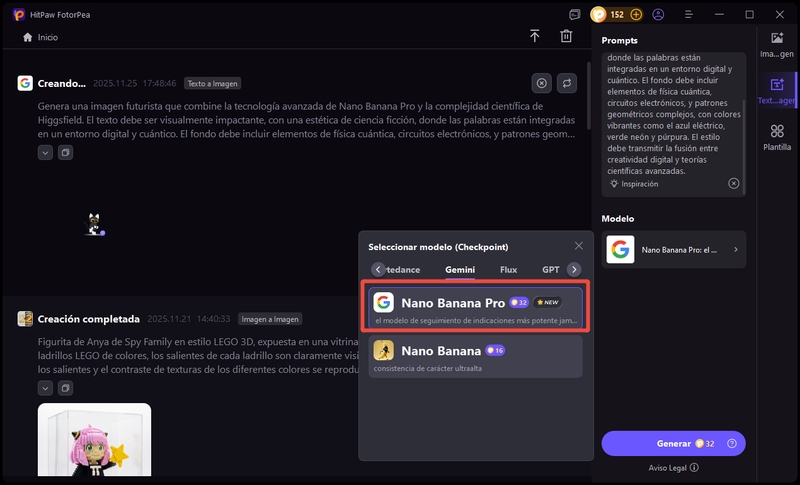Click the HitPaw FotorPea app logo

[19, 15]
